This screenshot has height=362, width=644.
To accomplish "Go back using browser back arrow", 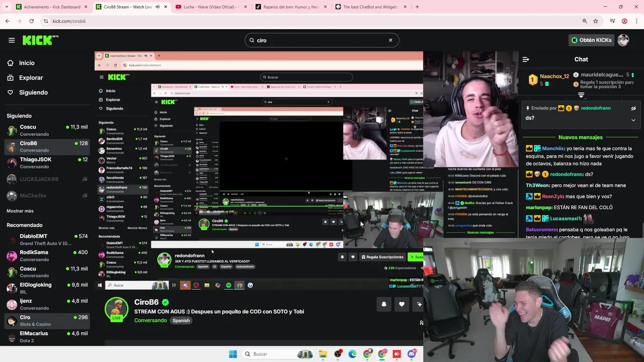I will 7,21.
